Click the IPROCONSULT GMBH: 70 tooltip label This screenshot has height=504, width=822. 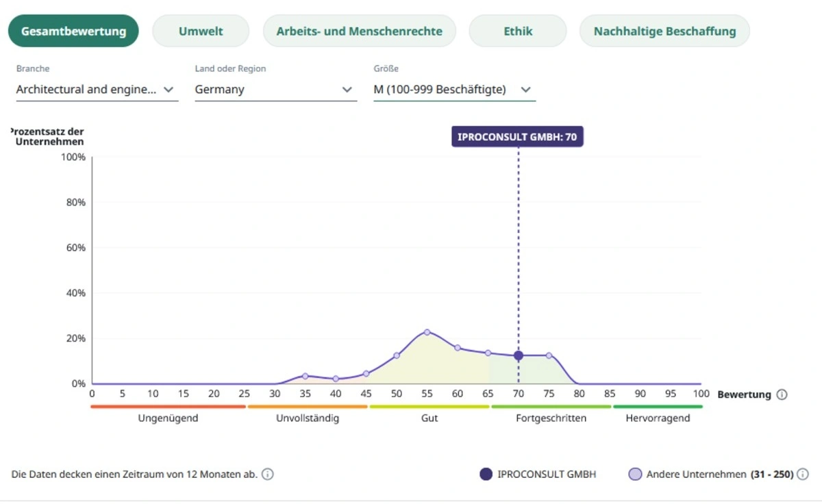[517, 137]
